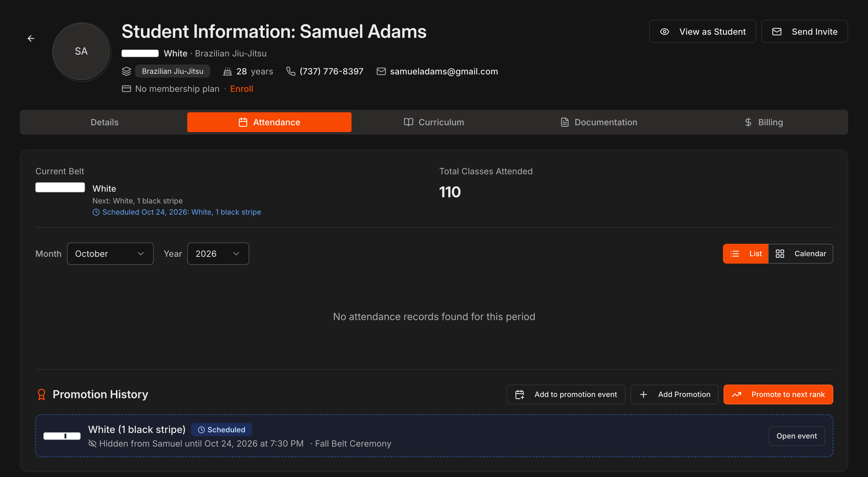Click the birthday cake icon next to 28 years
The image size is (868, 477).
click(x=228, y=71)
